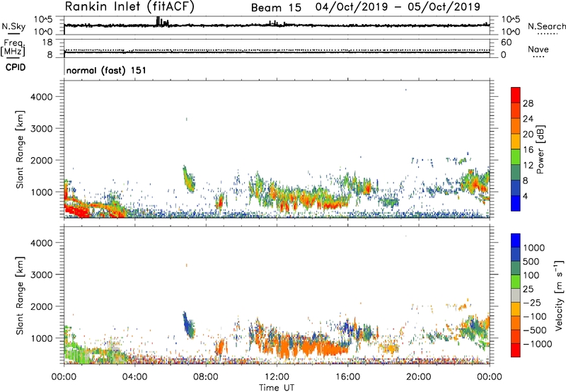This screenshot has width=566, height=392.
Task: Click the date range '04/Oct/2019 – 05/Oct/2019'
Action: pyautogui.click(x=398, y=7)
